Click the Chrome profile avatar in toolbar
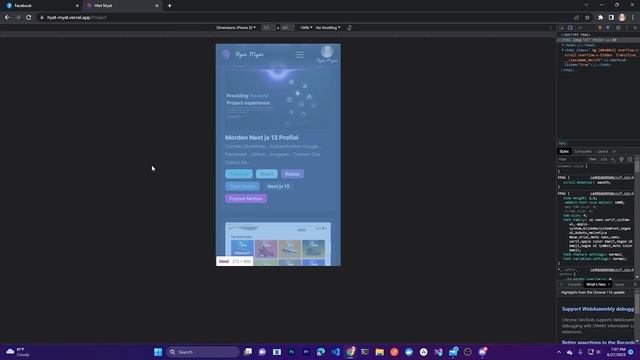 point(622,17)
